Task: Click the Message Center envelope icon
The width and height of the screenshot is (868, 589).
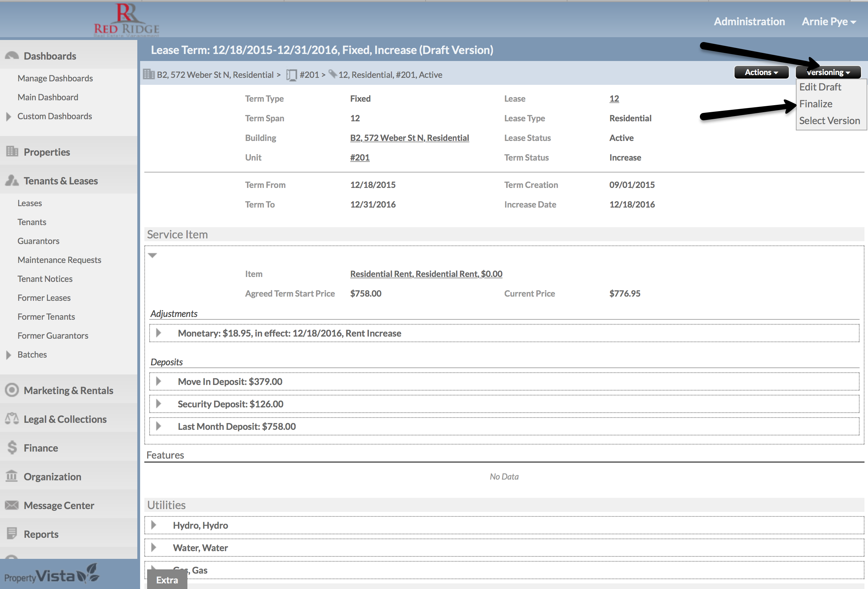Action: tap(12, 505)
